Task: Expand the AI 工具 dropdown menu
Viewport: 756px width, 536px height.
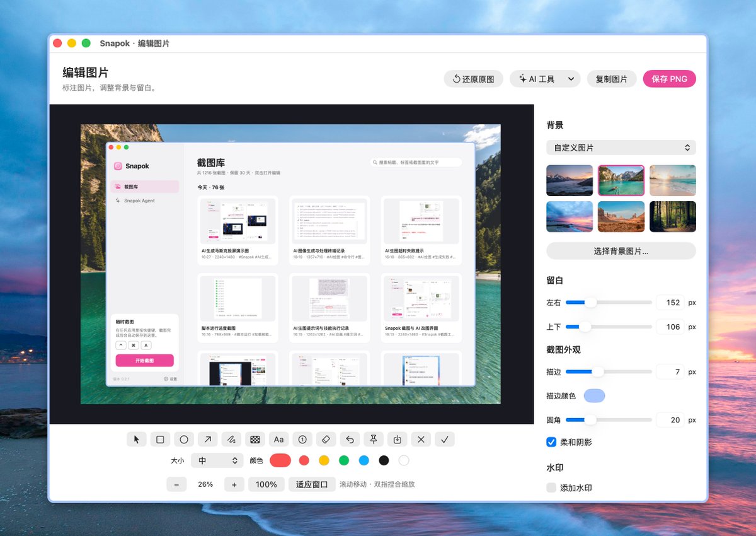Action: click(545, 79)
